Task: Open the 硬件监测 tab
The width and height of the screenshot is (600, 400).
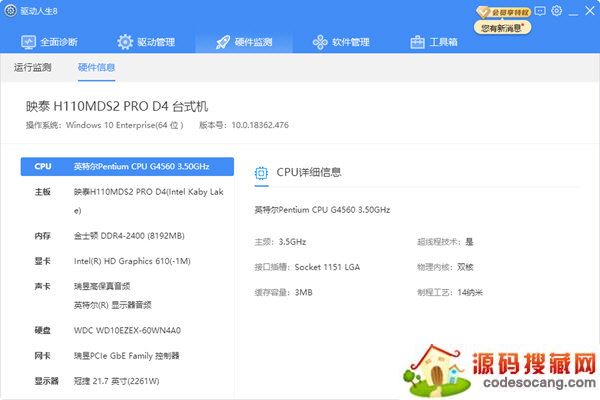Action: pyautogui.click(x=244, y=42)
